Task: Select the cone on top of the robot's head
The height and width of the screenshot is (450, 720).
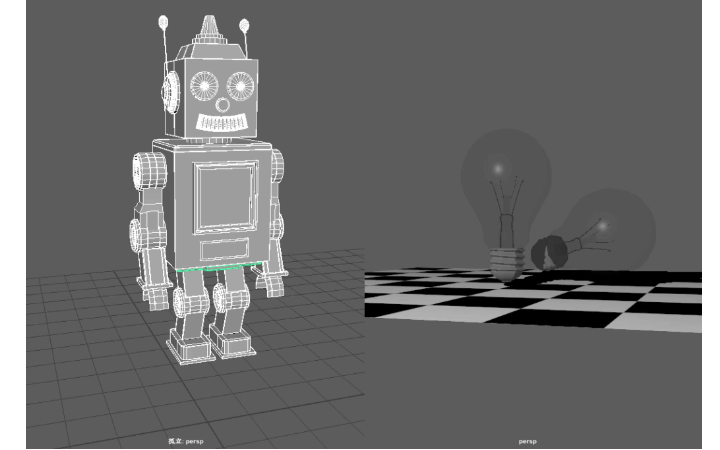Action: pos(208,28)
